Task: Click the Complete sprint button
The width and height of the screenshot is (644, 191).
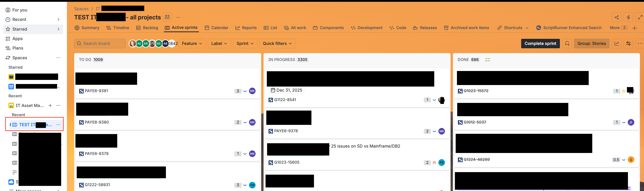Action: 540,43
